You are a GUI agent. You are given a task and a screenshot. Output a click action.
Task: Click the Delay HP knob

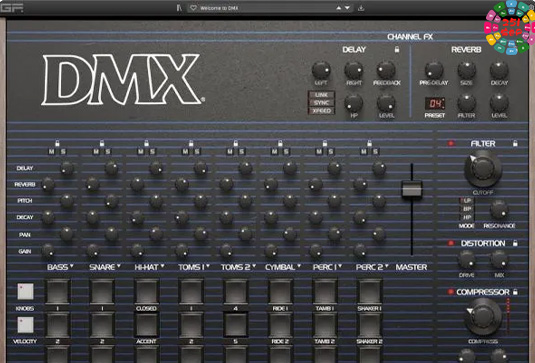click(353, 102)
